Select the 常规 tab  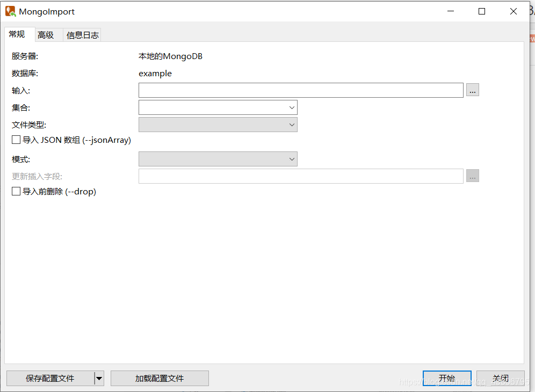click(17, 34)
